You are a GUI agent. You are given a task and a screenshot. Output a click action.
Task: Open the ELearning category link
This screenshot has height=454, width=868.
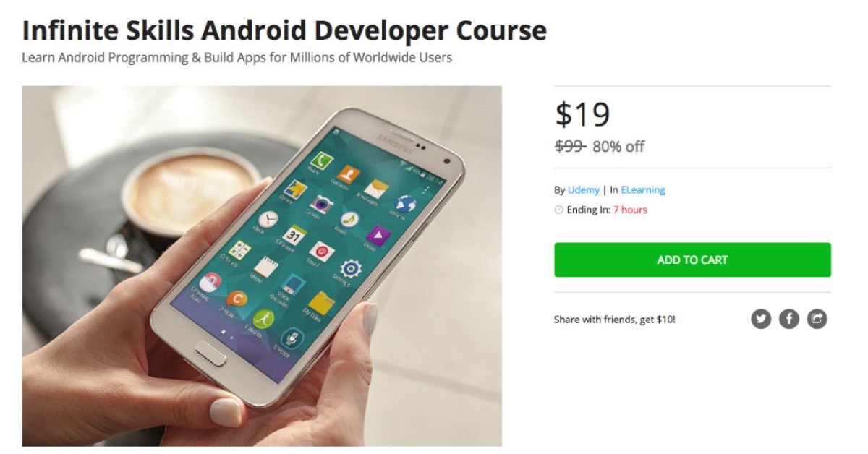coord(642,190)
